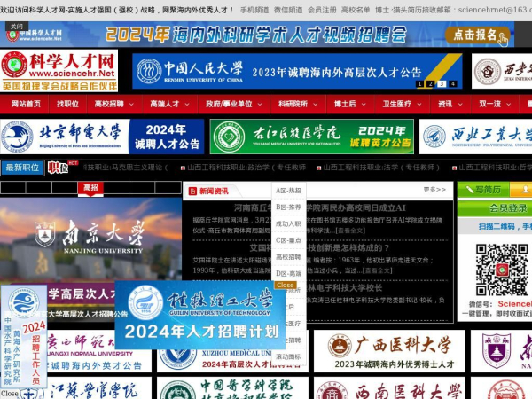Open the 会员注册 top link
Viewport: 532px width, 399px height.
[322, 10]
